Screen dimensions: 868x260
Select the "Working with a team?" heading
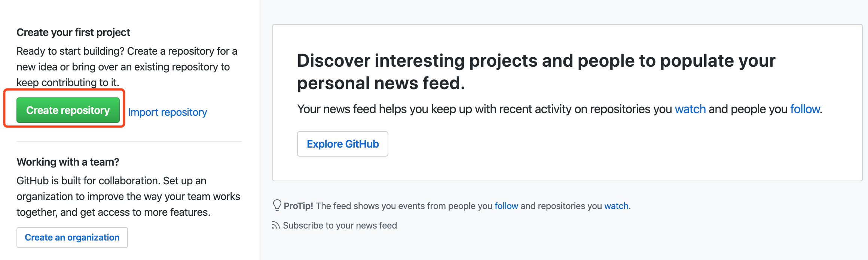(68, 162)
